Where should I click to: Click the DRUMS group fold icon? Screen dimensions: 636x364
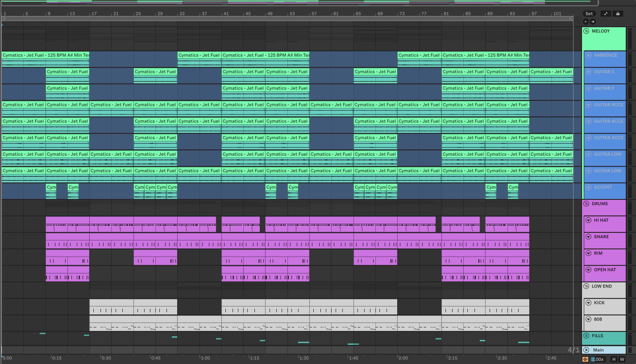[586, 204]
